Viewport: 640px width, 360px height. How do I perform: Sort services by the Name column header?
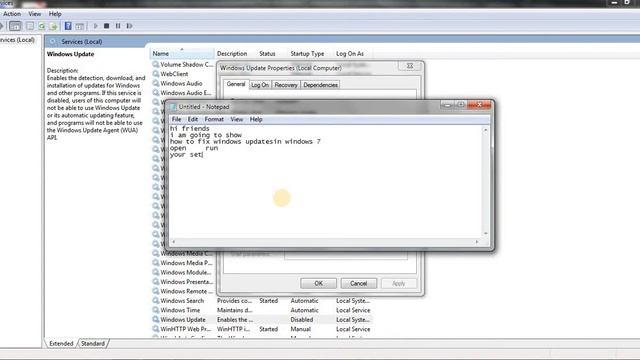pyautogui.click(x=182, y=53)
